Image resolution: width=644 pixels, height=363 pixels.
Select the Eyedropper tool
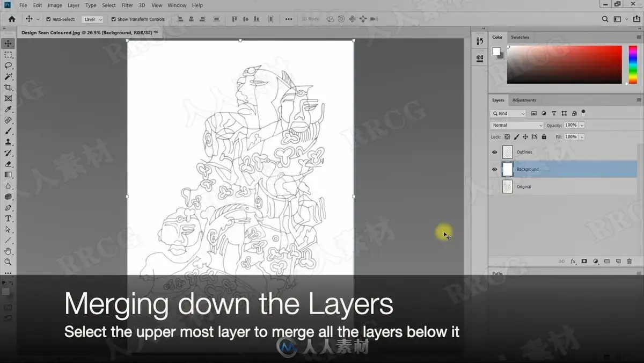(8, 110)
